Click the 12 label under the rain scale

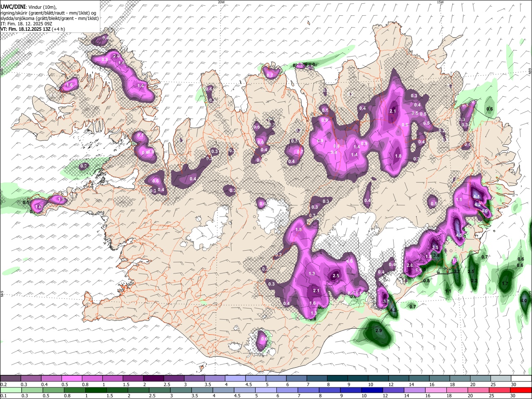[386, 396]
